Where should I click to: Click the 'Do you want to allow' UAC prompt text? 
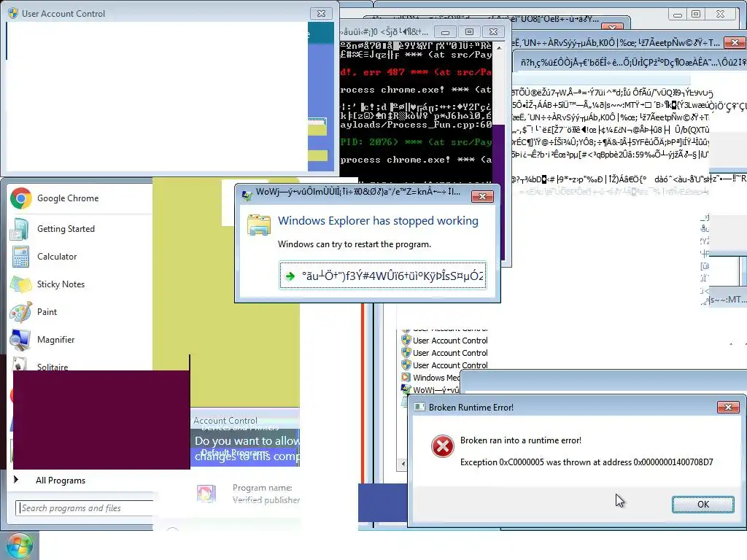pyautogui.click(x=247, y=441)
